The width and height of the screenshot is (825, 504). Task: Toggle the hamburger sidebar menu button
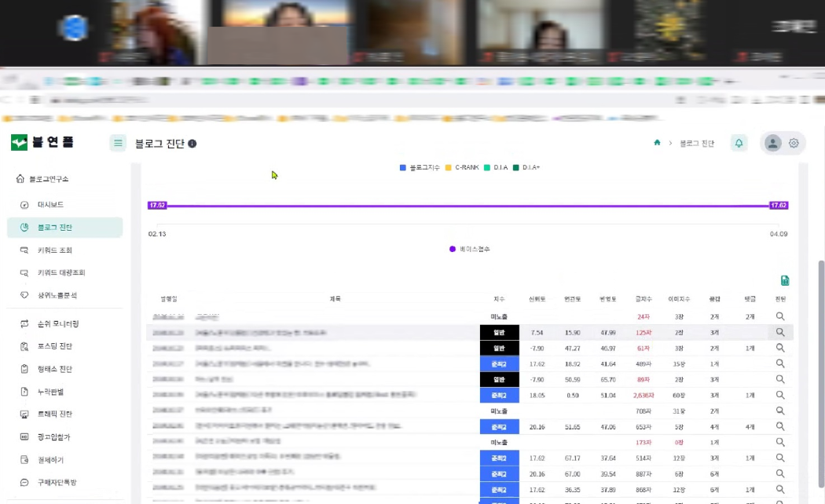118,143
